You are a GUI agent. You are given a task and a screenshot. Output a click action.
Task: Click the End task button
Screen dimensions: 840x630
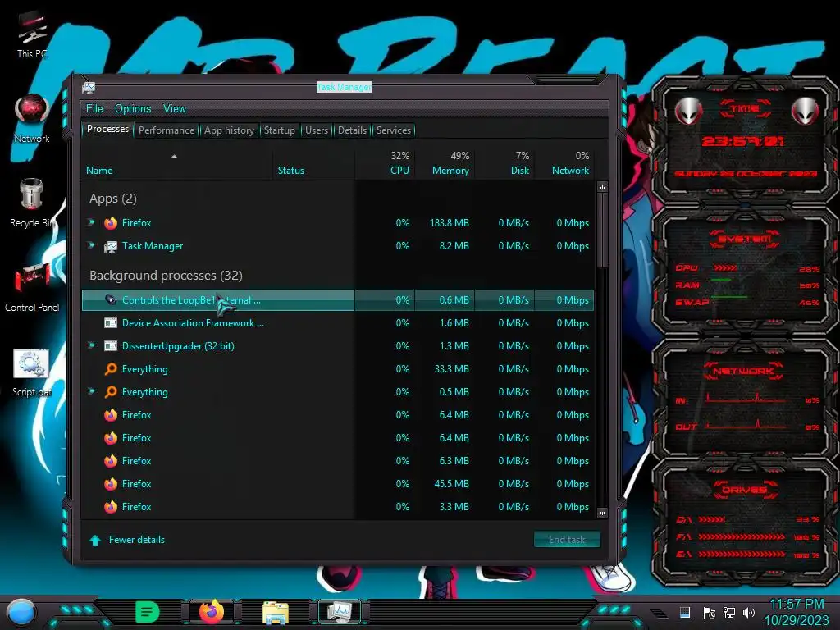567,540
